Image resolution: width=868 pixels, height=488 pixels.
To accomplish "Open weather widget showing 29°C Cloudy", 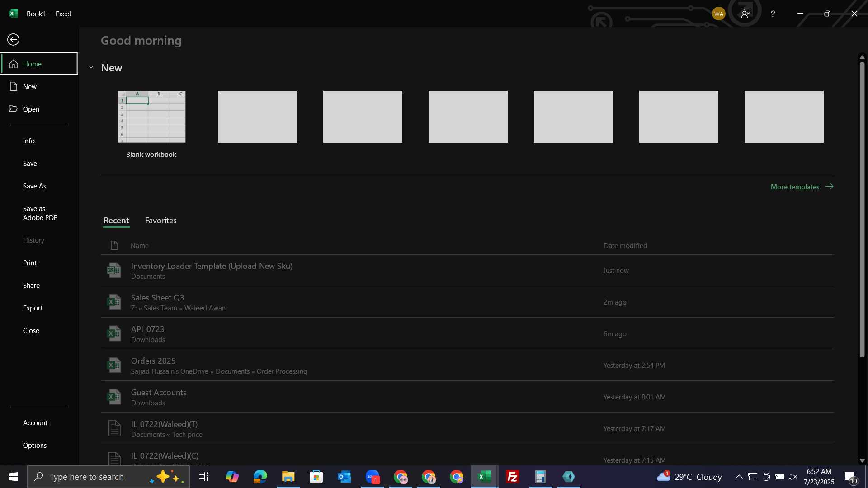I will (x=689, y=477).
